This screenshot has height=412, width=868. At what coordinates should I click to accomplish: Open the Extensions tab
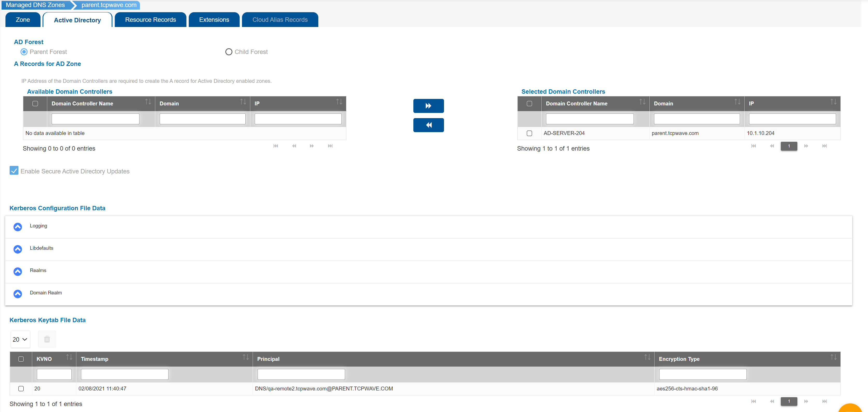click(x=214, y=19)
